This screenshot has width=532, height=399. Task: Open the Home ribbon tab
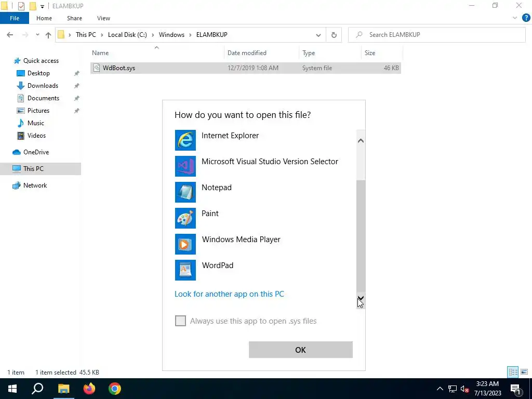[44, 18]
